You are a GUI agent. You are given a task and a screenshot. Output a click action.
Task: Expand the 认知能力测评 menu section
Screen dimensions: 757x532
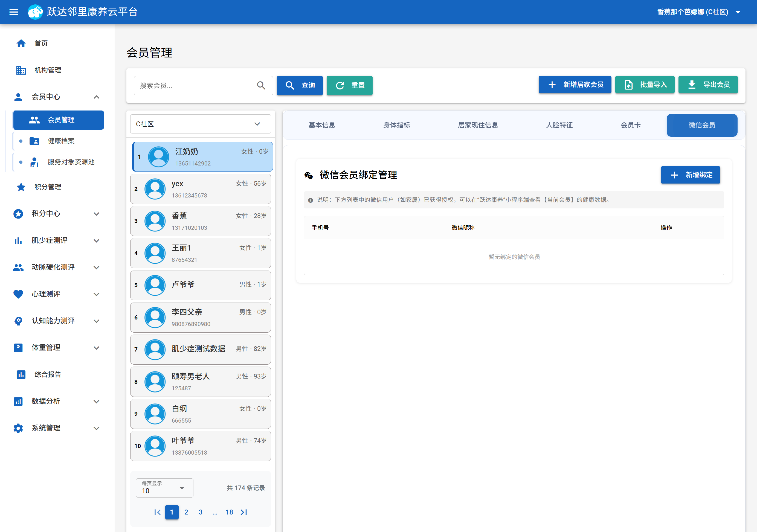(x=97, y=321)
